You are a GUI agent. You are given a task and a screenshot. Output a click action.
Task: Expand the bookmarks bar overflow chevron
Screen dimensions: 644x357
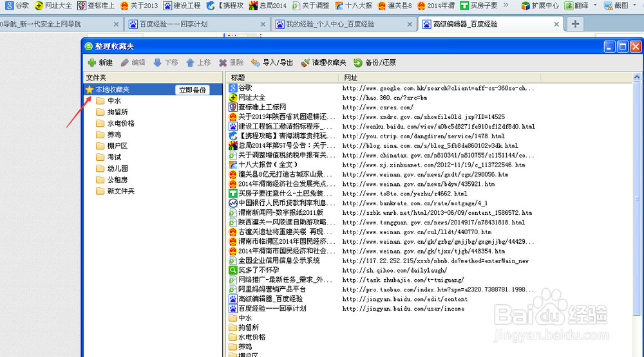click(506, 5)
